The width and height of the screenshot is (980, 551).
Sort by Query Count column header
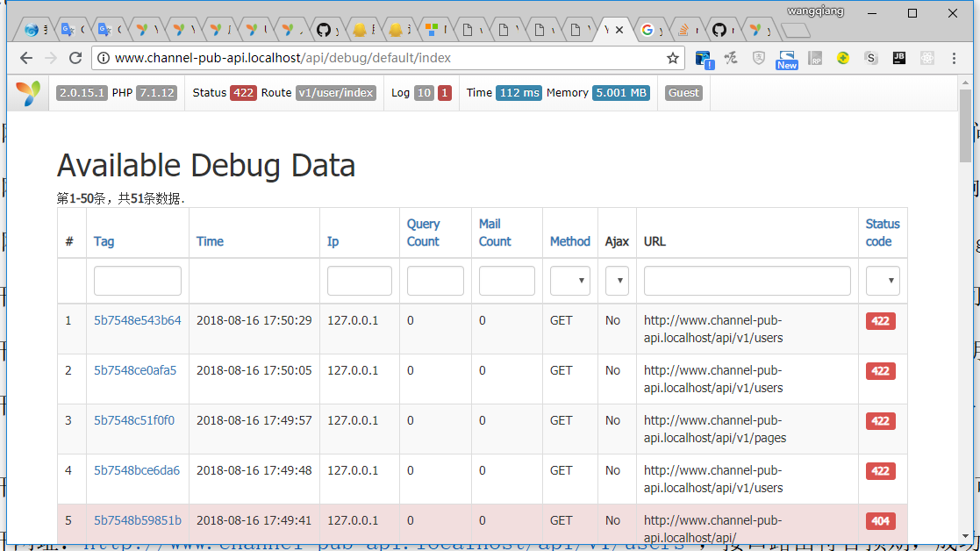pos(423,233)
